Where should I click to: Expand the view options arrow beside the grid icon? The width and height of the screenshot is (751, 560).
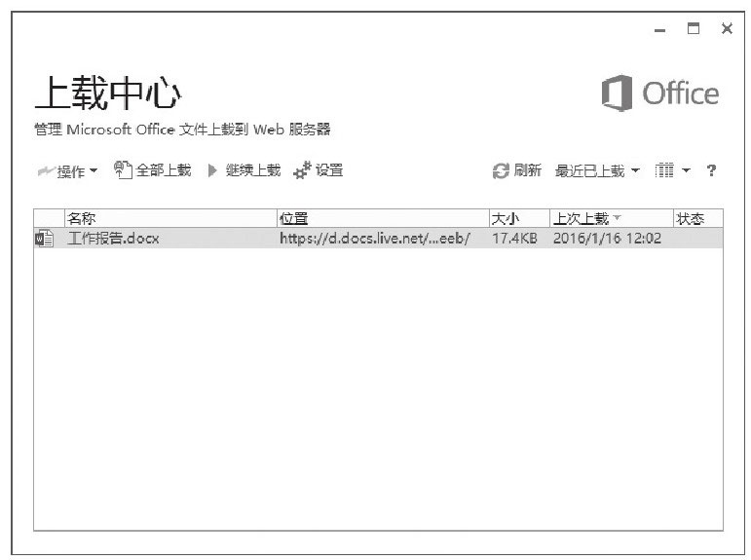[x=686, y=170]
